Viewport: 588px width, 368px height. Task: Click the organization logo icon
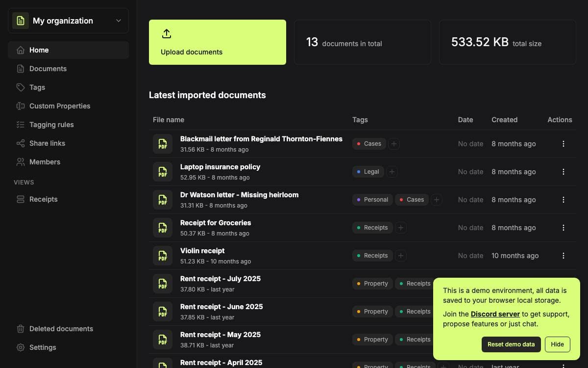point(20,21)
